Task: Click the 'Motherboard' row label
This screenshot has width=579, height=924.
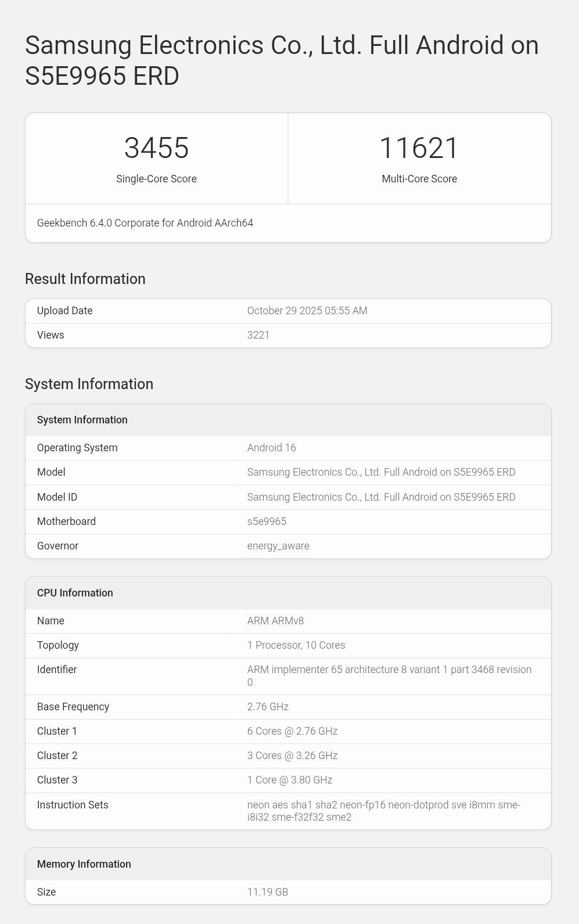Action: pyautogui.click(x=66, y=522)
